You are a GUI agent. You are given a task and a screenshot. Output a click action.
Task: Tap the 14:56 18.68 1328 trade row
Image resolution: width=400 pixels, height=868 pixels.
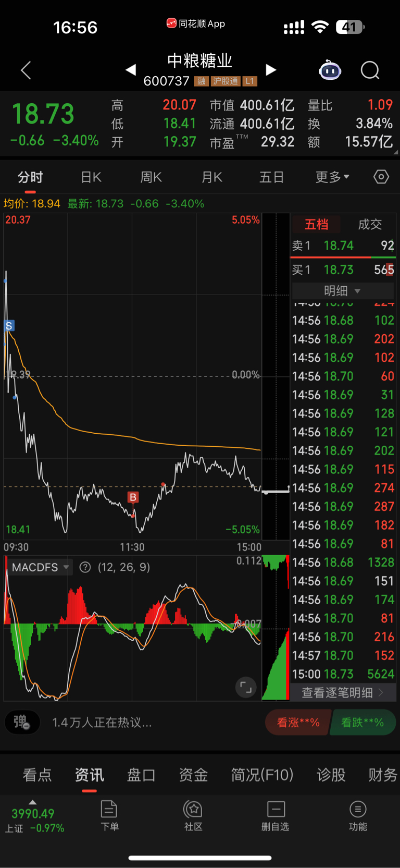click(x=343, y=563)
